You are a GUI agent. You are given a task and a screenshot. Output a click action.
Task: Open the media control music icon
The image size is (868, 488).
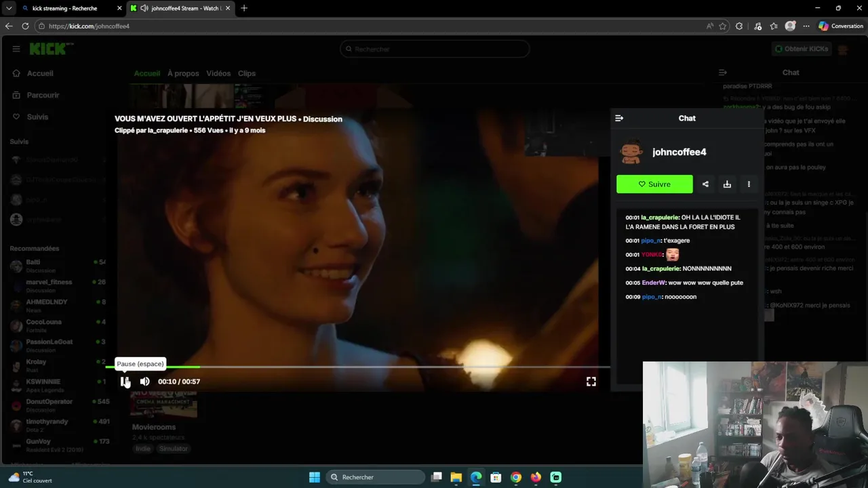(x=757, y=26)
